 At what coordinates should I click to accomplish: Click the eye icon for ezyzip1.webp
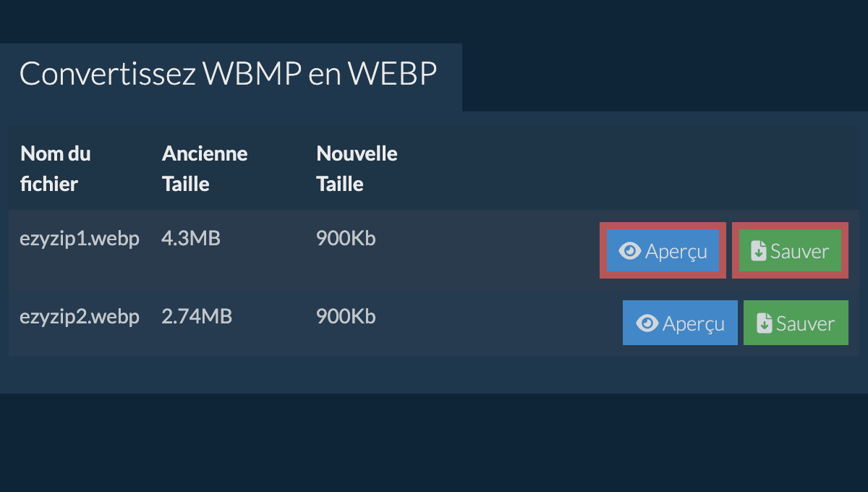click(x=630, y=251)
